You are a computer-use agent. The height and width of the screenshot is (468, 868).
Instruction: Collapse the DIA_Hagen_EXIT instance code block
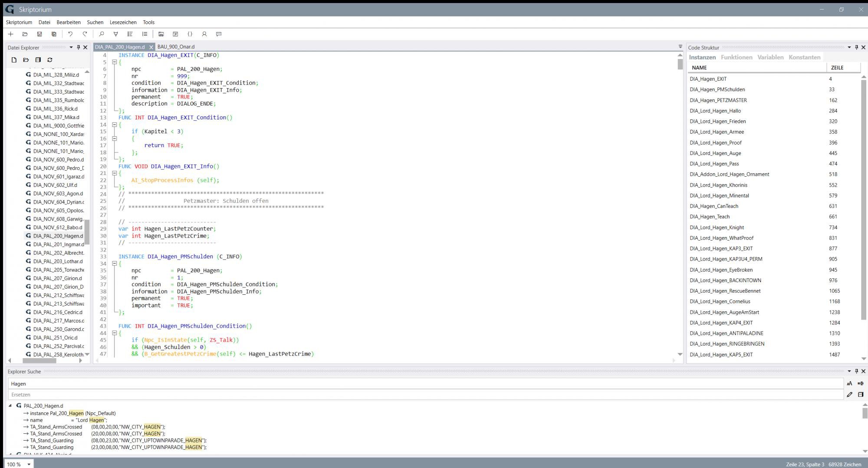115,62
